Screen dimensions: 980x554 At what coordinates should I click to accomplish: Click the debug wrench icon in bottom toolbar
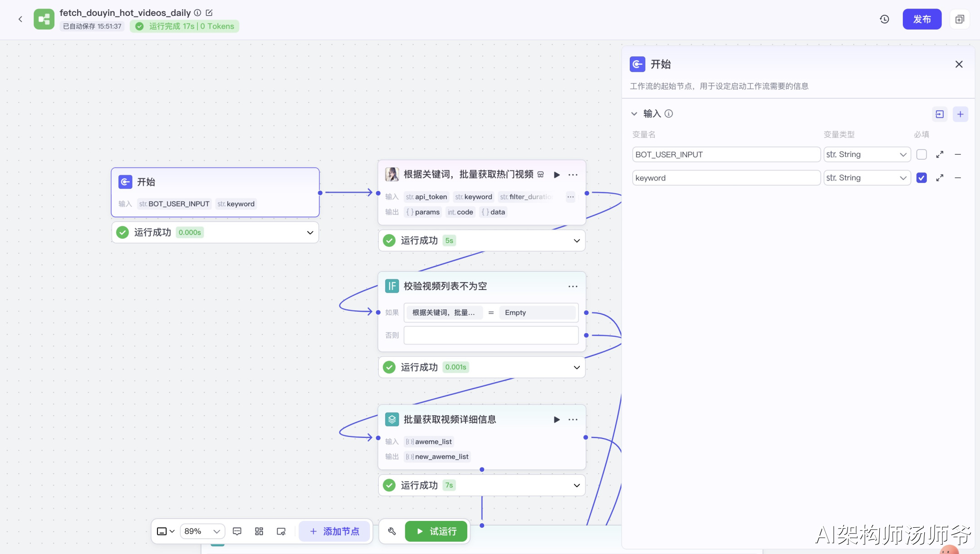392,531
